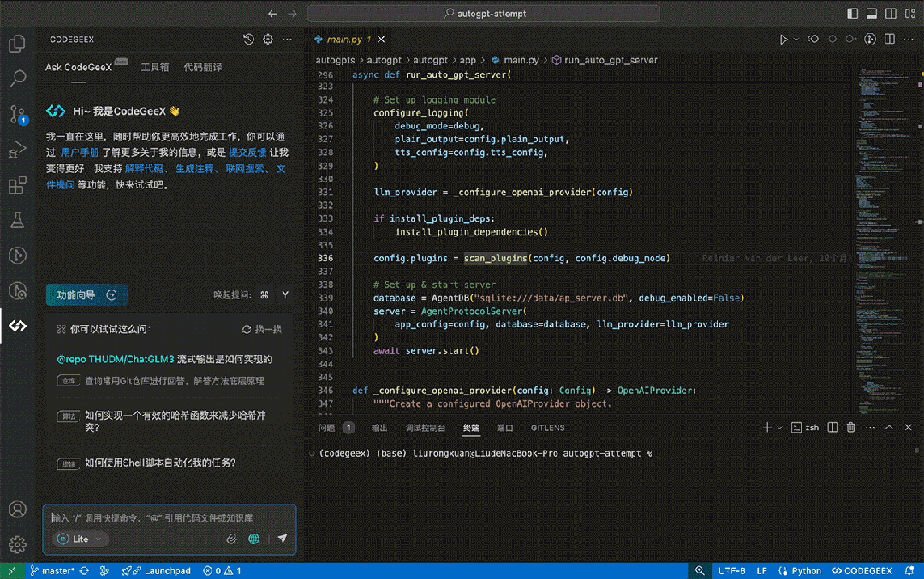Click the attachment paperclip icon in chat input
This screenshot has height=579, width=924.
(231, 539)
